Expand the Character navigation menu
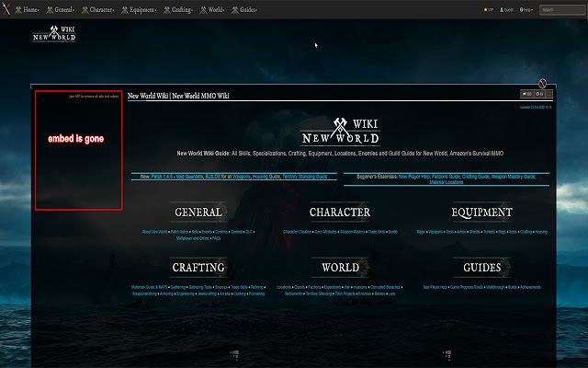Screen dimensions: 588x368 coord(98,10)
